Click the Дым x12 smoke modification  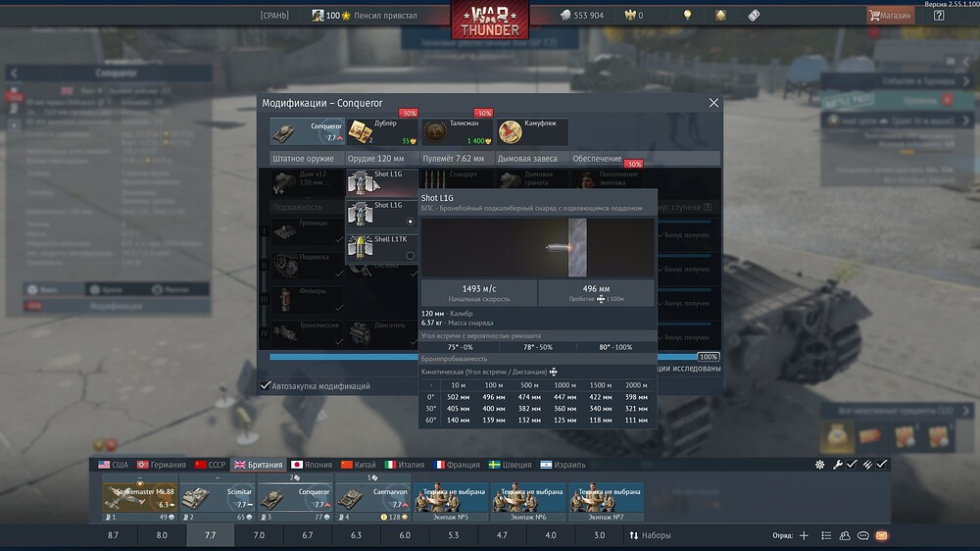pyautogui.click(x=308, y=181)
